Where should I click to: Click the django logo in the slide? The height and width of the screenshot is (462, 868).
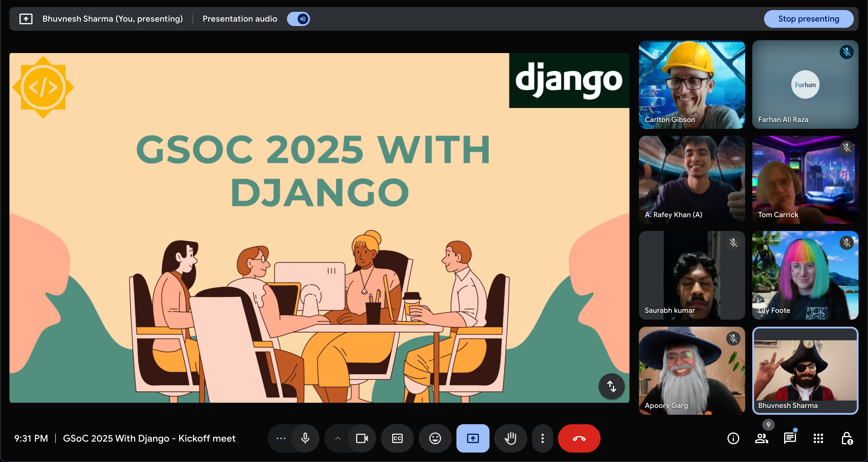569,80
